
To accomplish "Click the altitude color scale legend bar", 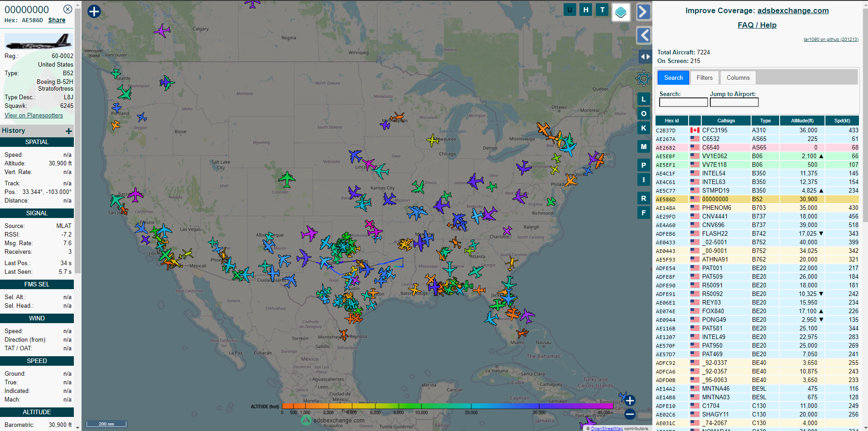I will 447,406.
